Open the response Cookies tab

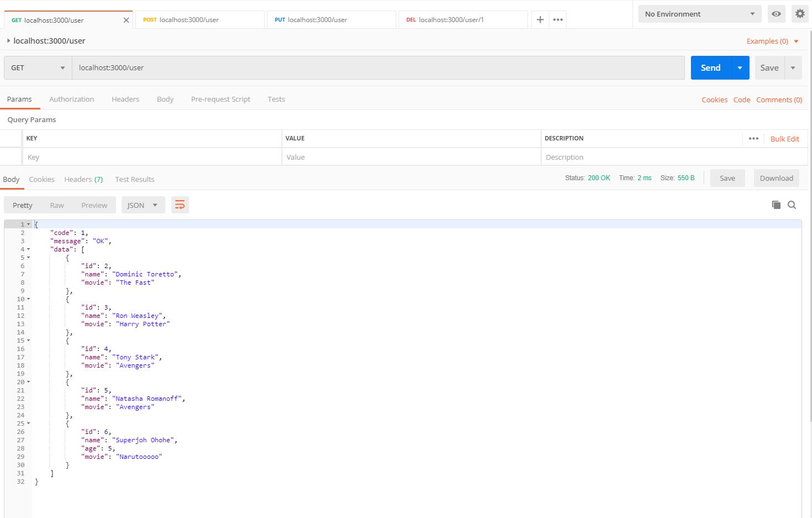pyautogui.click(x=41, y=179)
